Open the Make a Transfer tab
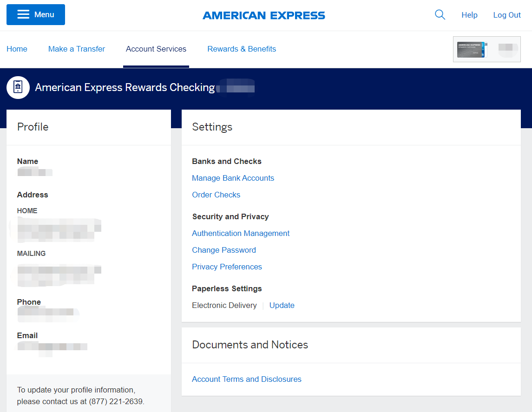The image size is (532, 412). (x=77, y=49)
